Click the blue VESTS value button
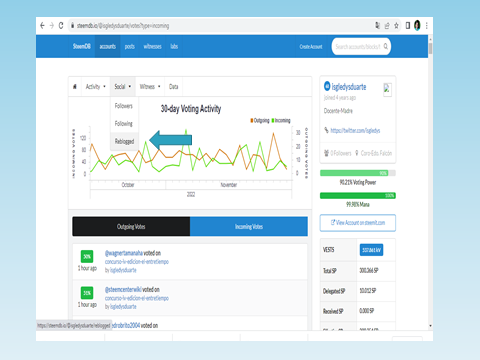480x360 pixels. tap(371, 250)
